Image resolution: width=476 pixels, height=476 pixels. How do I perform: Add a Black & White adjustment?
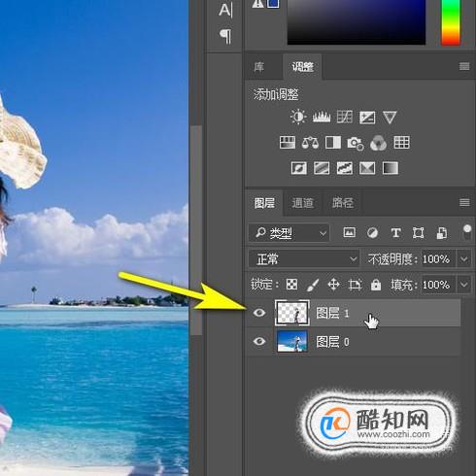tap(333, 143)
